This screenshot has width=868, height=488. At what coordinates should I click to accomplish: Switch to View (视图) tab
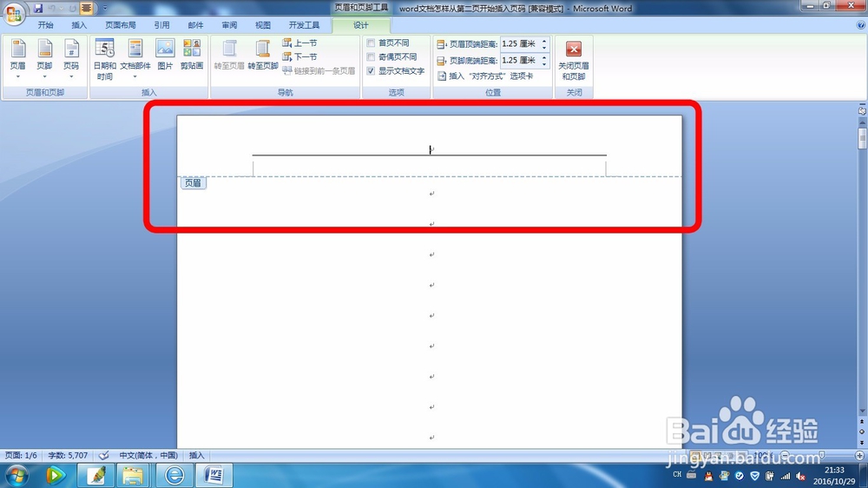pyautogui.click(x=263, y=25)
